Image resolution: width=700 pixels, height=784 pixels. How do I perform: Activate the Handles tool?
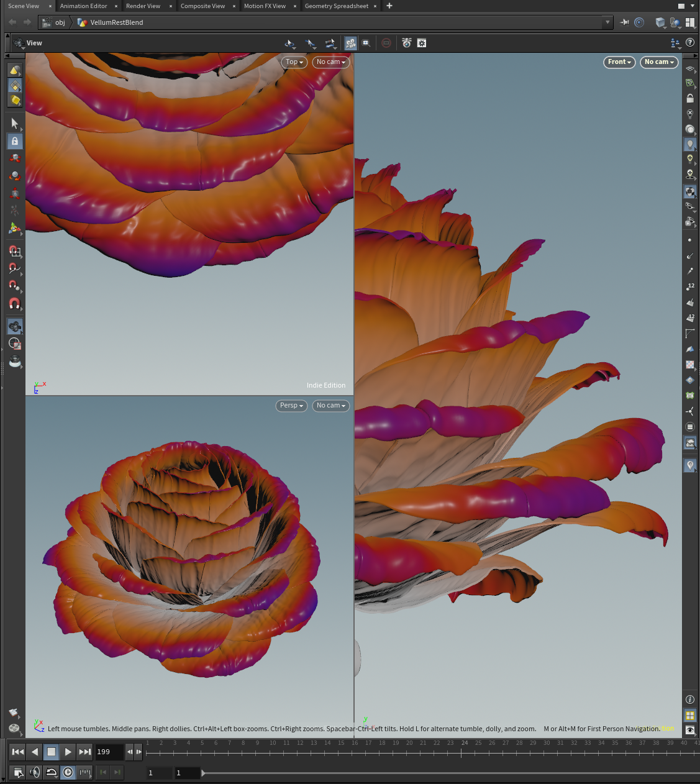click(x=15, y=229)
